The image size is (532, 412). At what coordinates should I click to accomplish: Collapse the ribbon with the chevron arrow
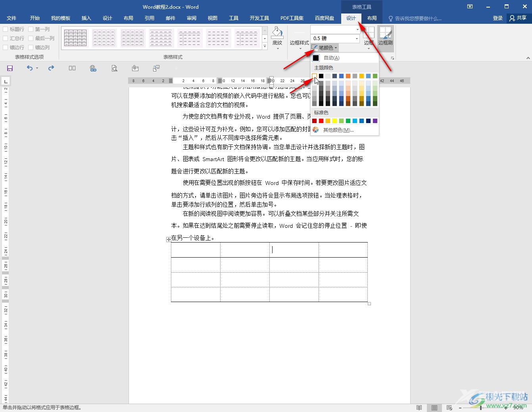(x=528, y=58)
